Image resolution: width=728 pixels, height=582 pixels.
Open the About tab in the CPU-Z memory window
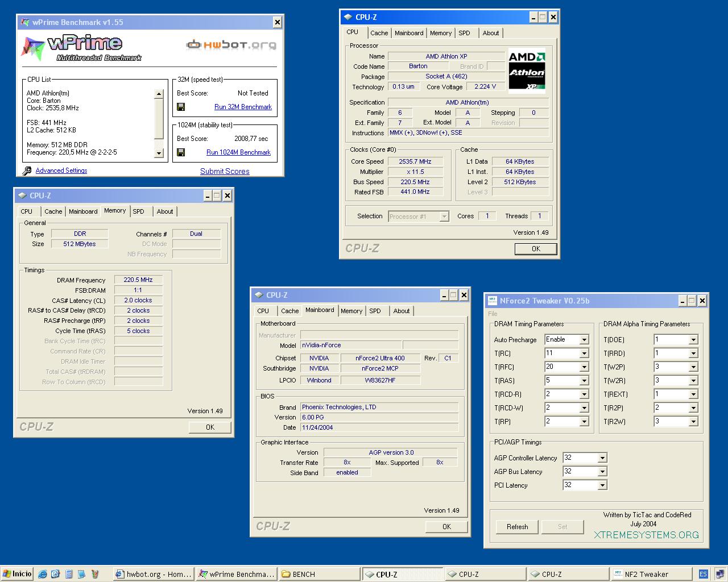pyautogui.click(x=165, y=211)
